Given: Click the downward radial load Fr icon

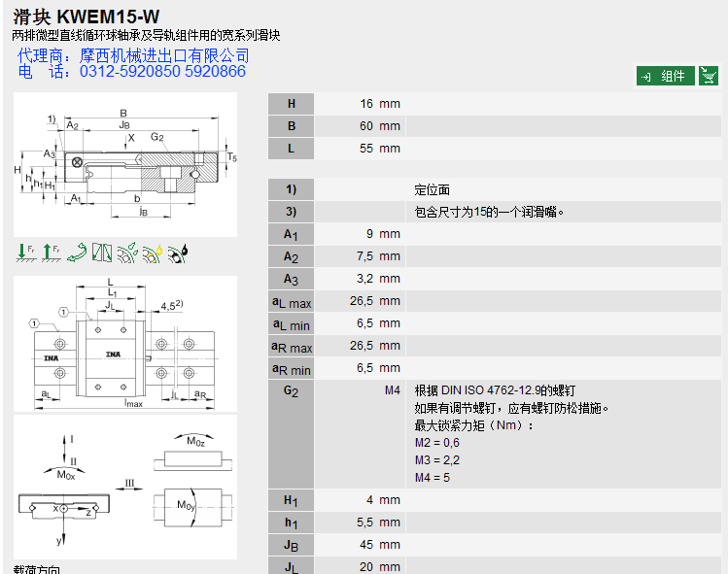Looking at the screenshot, I should [x=25, y=253].
